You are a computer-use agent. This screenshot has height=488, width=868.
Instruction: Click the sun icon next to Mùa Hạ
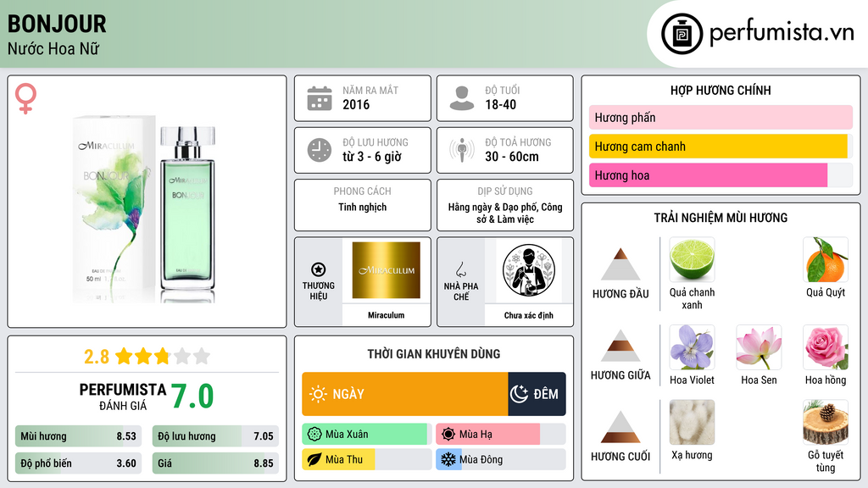point(448,435)
